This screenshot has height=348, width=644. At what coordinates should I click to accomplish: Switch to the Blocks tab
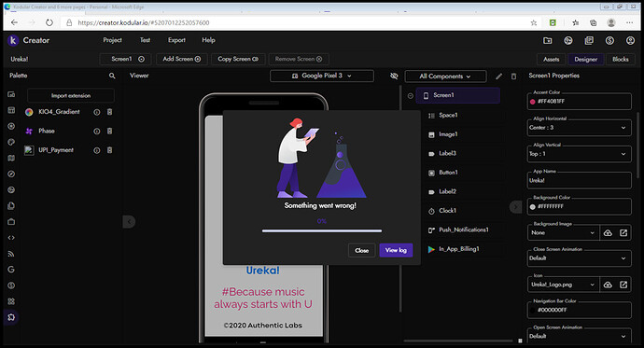pyautogui.click(x=620, y=59)
